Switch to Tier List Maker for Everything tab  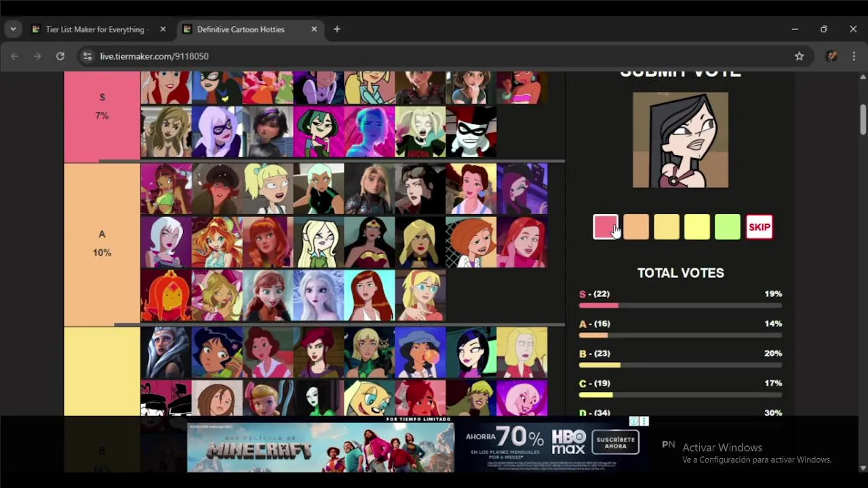[94, 29]
